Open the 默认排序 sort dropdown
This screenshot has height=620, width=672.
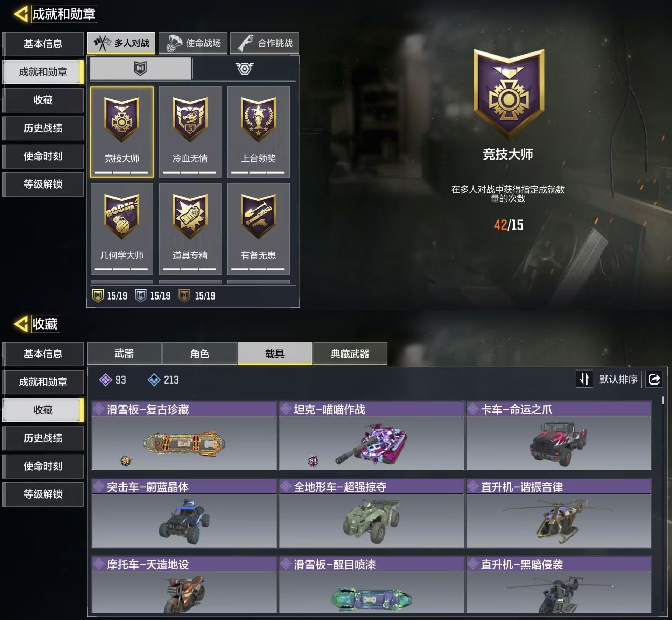click(x=618, y=379)
